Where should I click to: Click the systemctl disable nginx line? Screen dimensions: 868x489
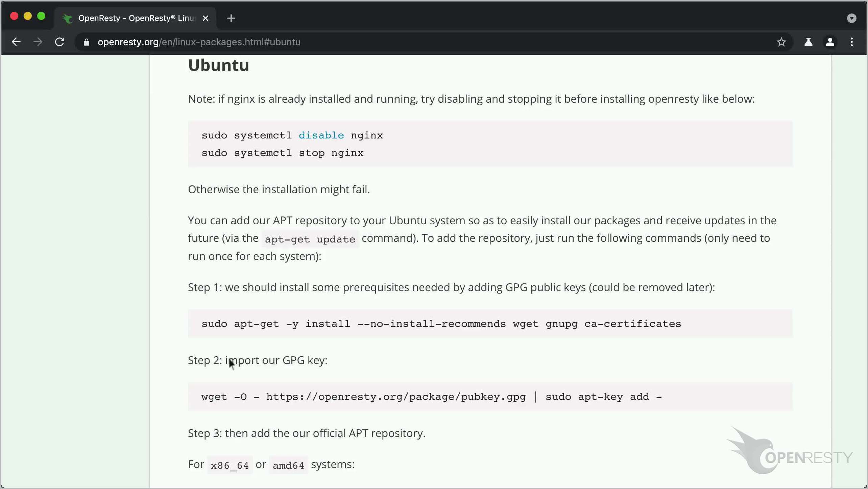coord(292,135)
